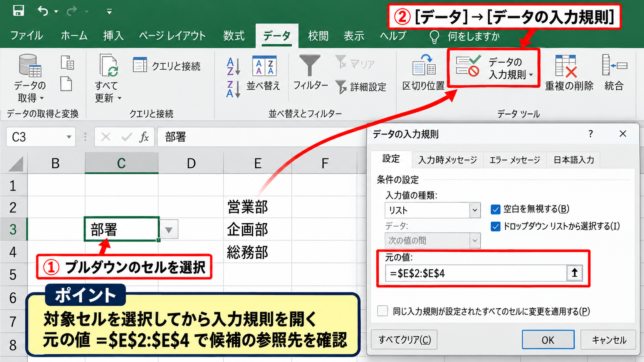Open the 並べ替え sort dialog icon
The width and height of the screenshot is (644, 362).
point(264,66)
